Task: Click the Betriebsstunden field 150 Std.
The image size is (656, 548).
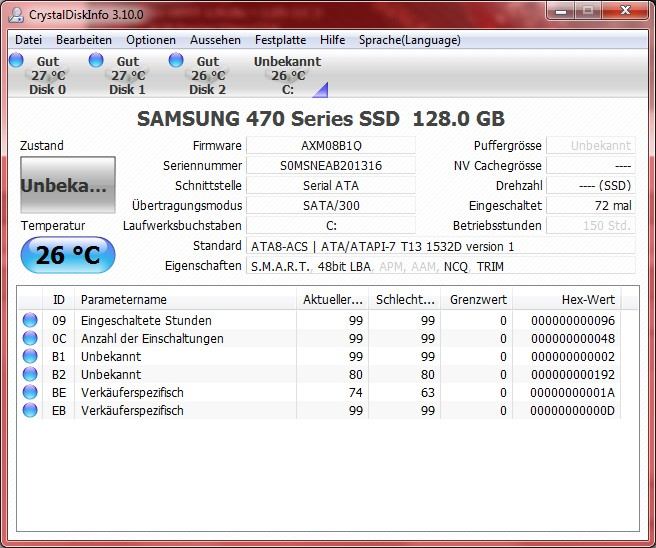Action: 591,225
